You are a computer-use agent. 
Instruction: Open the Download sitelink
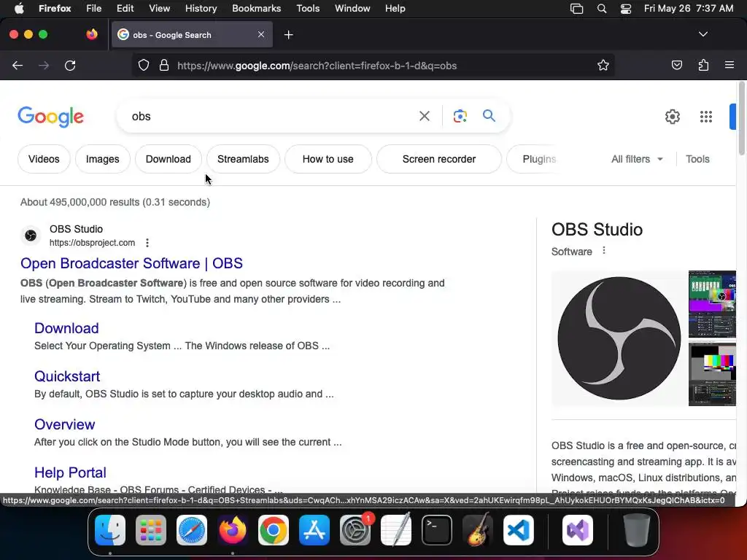tap(66, 328)
